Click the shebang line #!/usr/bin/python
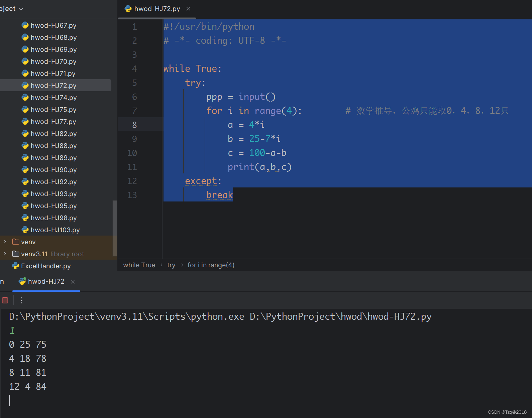532x418 pixels. (x=209, y=26)
